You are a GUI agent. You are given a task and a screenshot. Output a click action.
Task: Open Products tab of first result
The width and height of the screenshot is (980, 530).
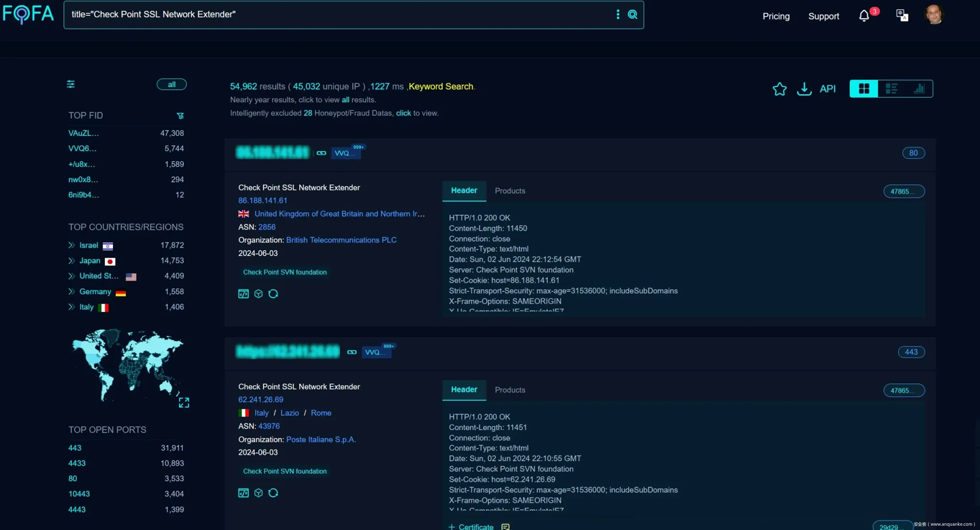point(510,191)
